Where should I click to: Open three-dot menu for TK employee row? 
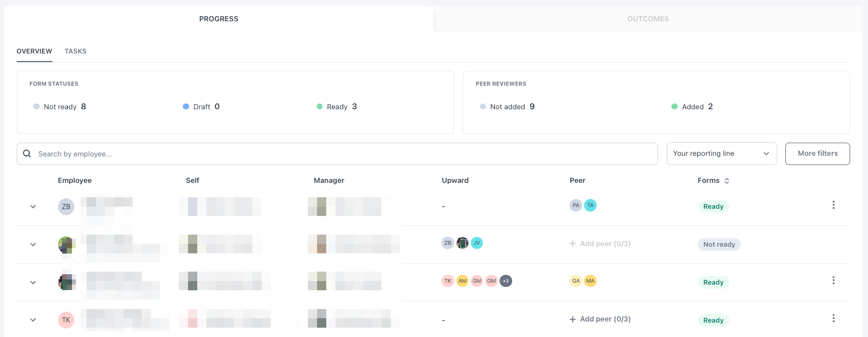(834, 319)
